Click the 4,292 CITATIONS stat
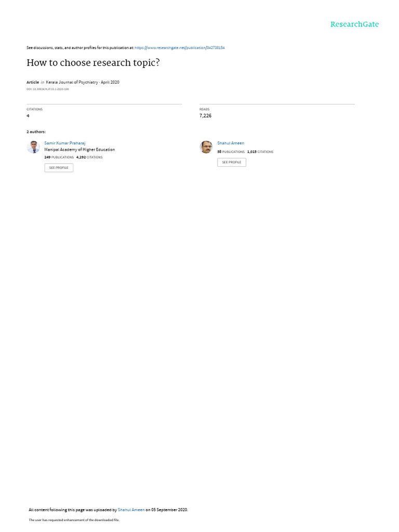Viewport: 399px width, 532px height. tap(89, 157)
